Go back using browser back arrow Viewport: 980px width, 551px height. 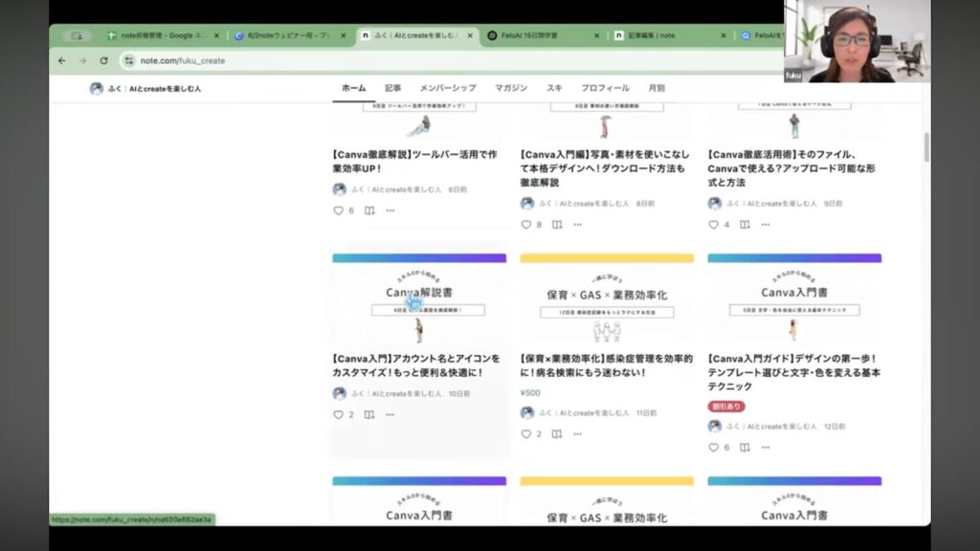[62, 60]
